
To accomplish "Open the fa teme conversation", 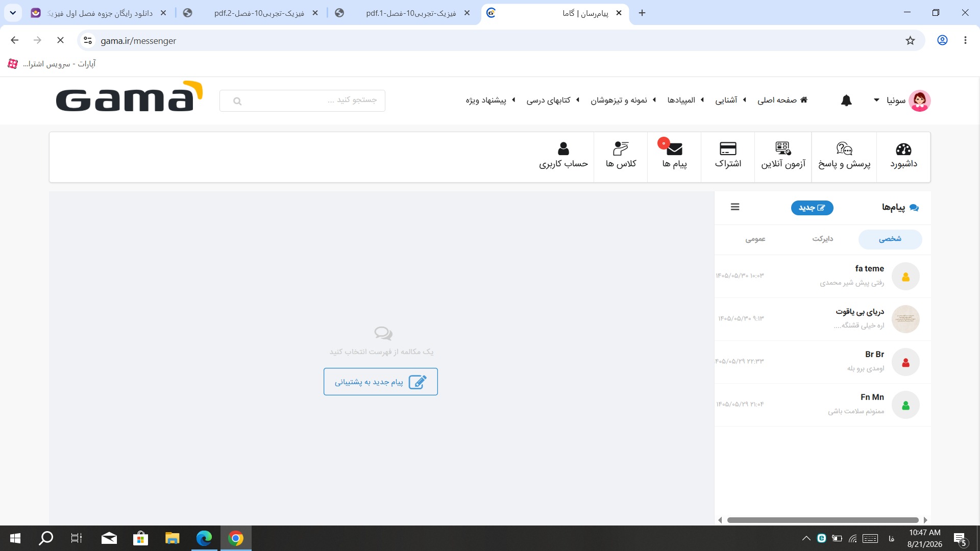I will 822,276.
